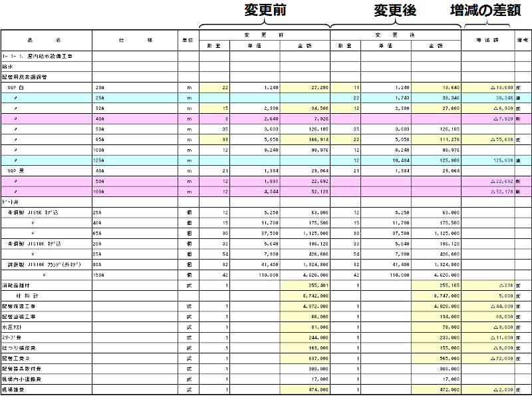Click the 備考 column header

tap(523, 40)
